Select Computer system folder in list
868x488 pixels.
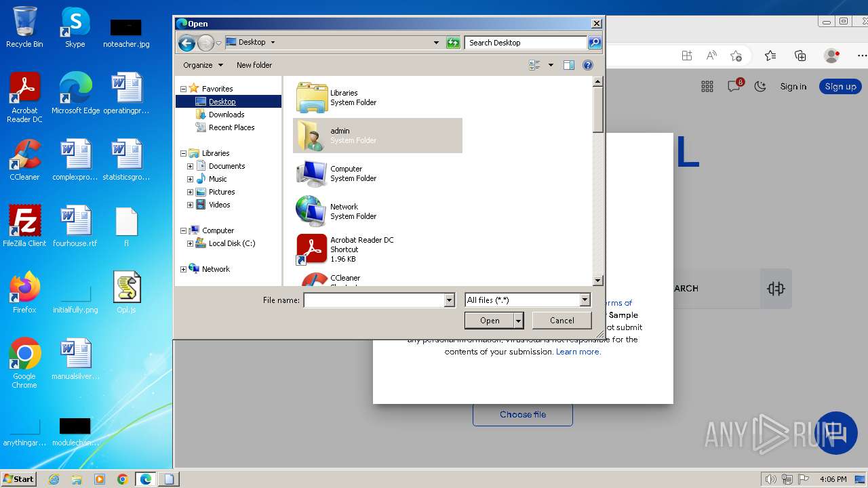pos(378,174)
